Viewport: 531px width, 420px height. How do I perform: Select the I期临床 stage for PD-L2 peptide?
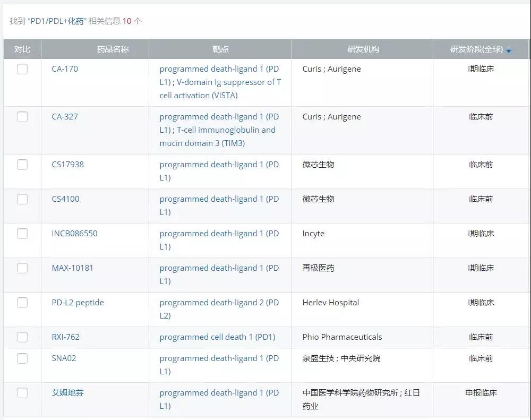[481, 303]
